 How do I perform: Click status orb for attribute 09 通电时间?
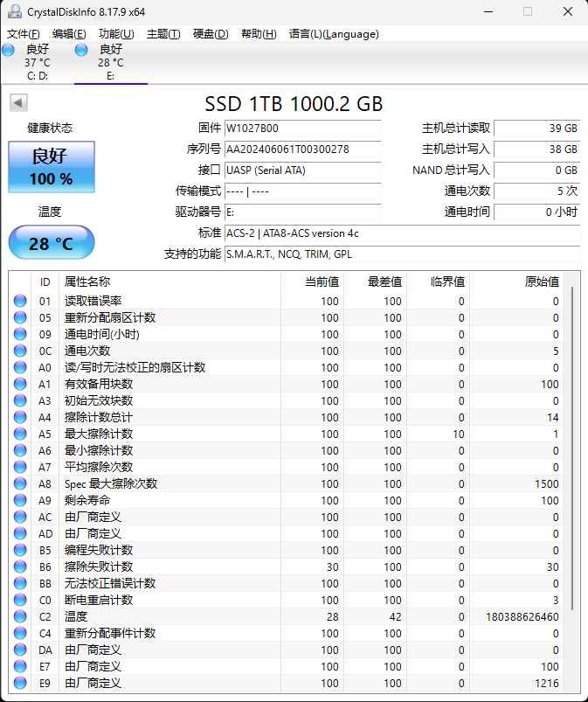[20, 334]
